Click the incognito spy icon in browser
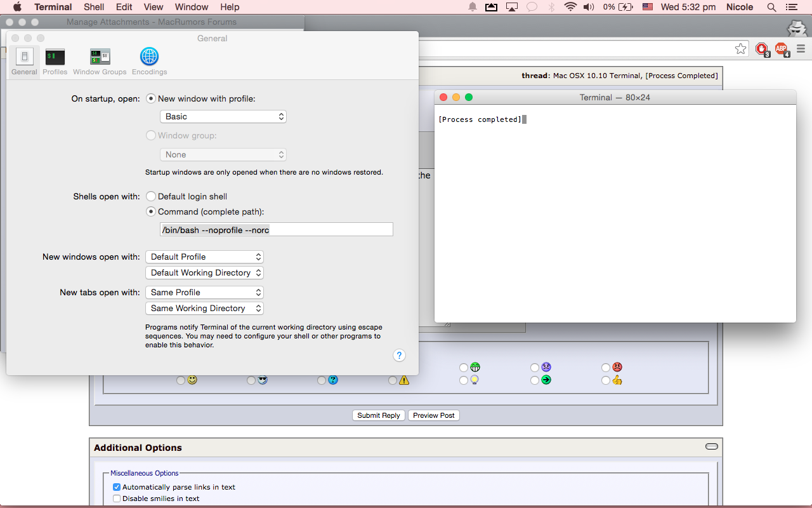This screenshot has width=812, height=508. click(x=796, y=28)
